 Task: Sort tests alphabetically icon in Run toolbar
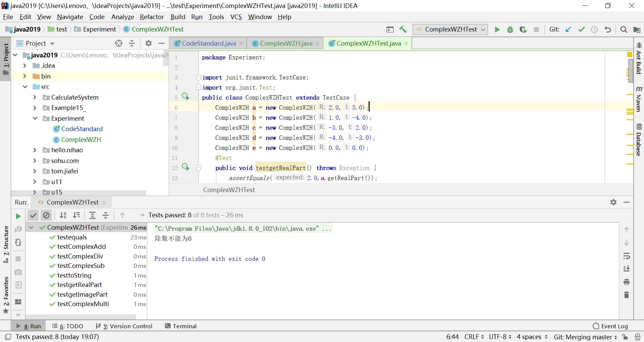coord(63,215)
